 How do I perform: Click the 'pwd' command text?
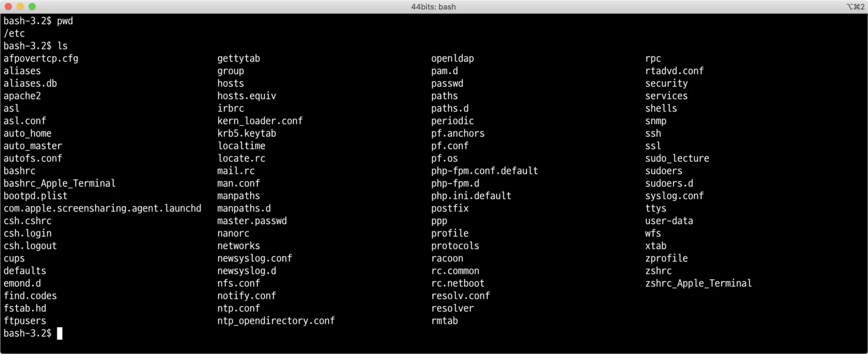point(65,21)
